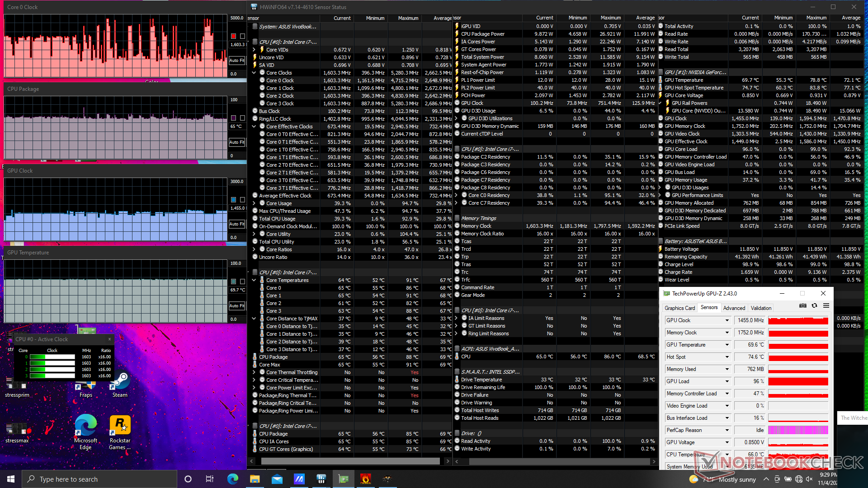Click the GPU-Z screenshot camera icon
This screenshot has height=488, width=868.
click(803, 306)
